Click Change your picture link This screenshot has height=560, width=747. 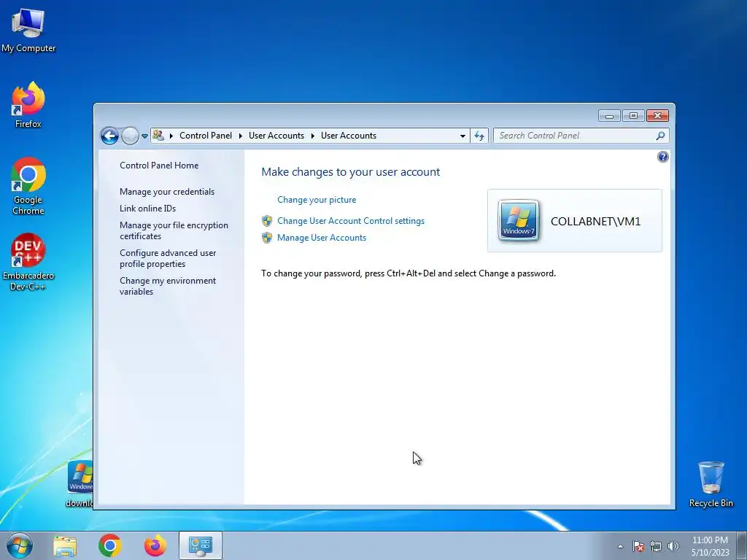317,200
